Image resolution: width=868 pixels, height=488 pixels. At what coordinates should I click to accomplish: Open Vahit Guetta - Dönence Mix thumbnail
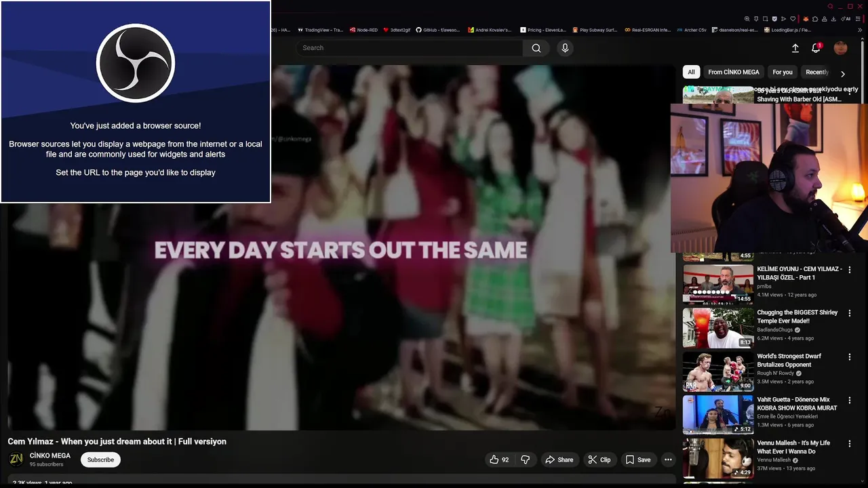(x=718, y=414)
